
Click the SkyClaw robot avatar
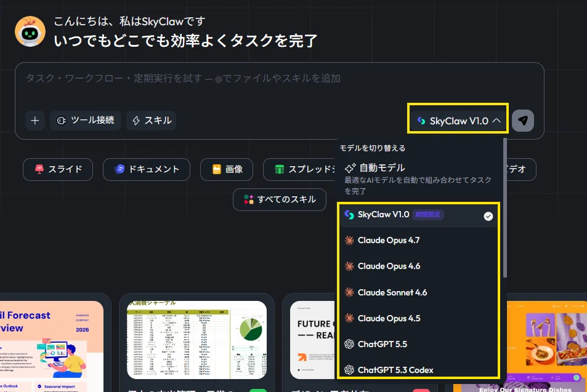(30, 31)
